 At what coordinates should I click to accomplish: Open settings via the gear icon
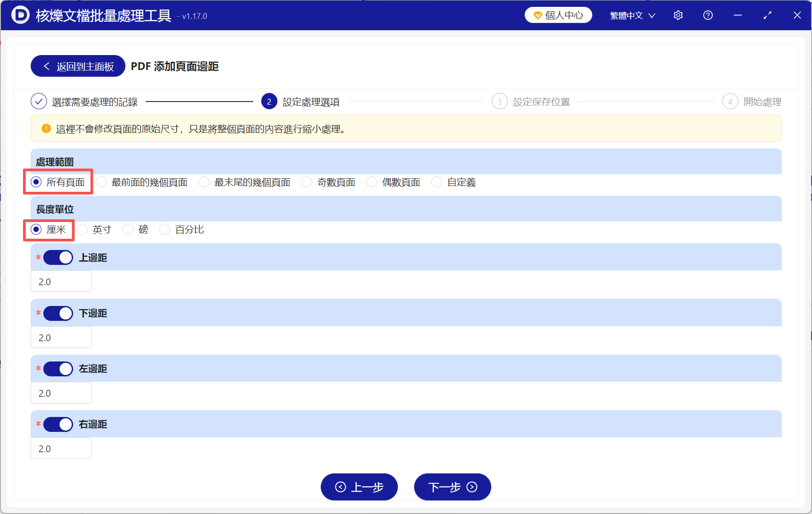pos(678,15)
